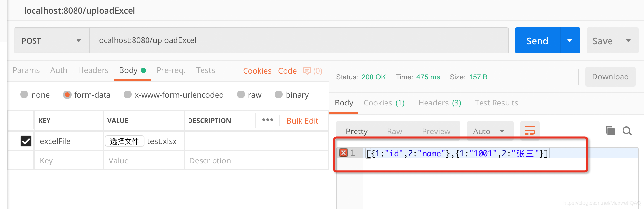This screenshot has height=209, width=644.
Task: Select the binary body option
Action: [279, 94]
